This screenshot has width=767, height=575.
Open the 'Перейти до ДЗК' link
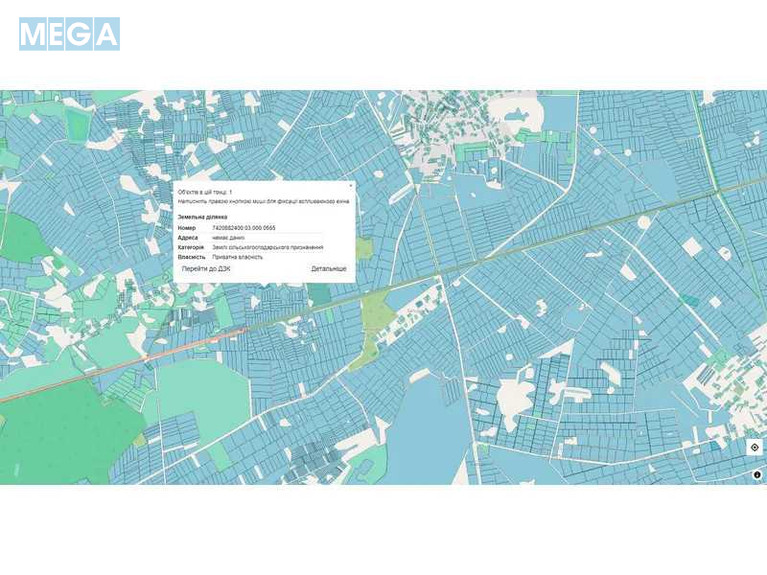tap(206, 269)
